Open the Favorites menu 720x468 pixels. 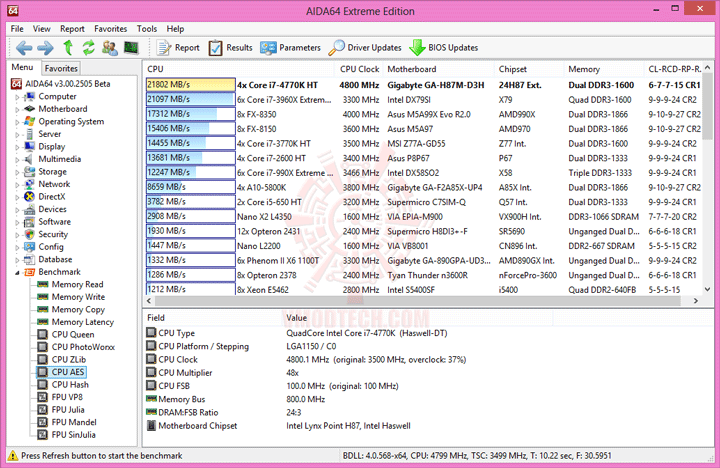click(111, 28)
